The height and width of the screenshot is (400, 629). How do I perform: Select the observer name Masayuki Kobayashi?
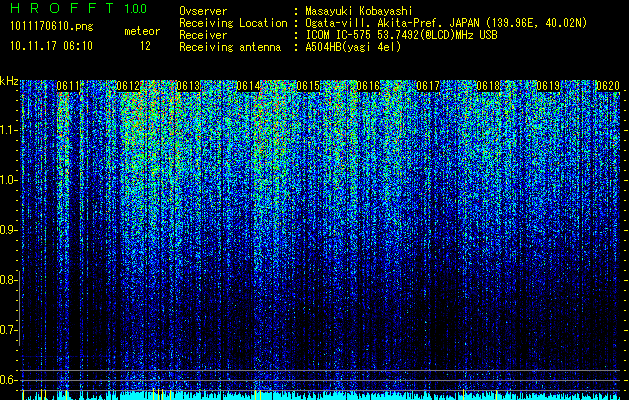click(359, 12)
